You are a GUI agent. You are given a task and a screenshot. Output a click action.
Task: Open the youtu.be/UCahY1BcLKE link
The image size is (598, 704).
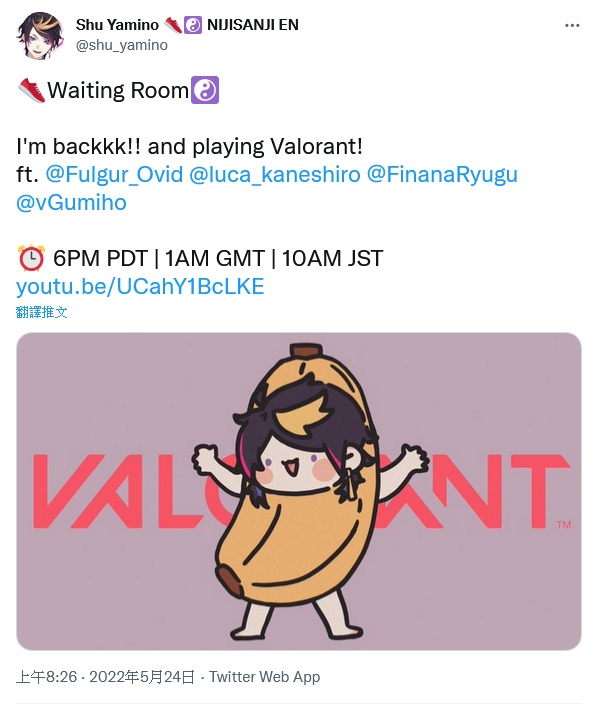140,286
